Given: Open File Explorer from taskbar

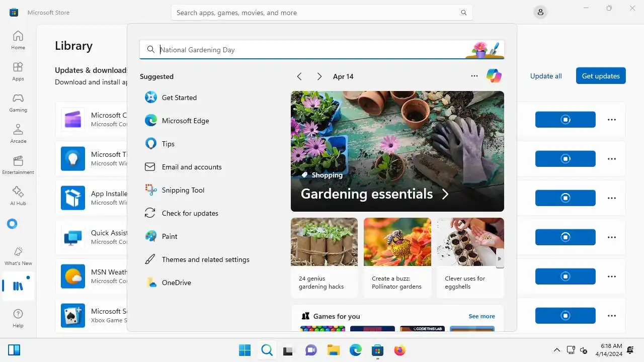Looking at the screenshot, I should 333,350.
